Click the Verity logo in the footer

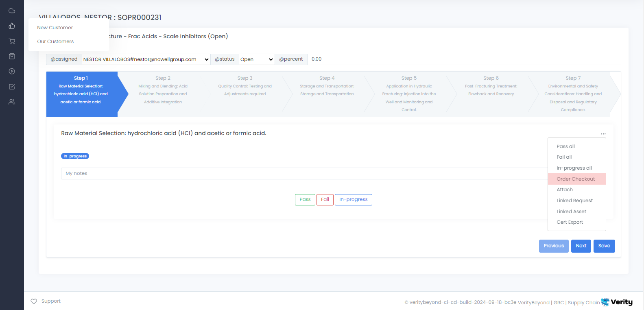point(617,302)
